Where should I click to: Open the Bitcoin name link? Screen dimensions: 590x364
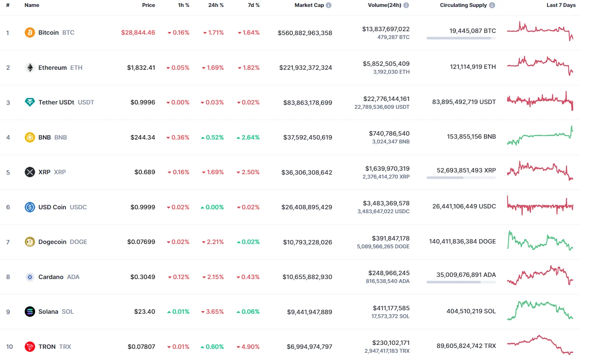[48, 32]
